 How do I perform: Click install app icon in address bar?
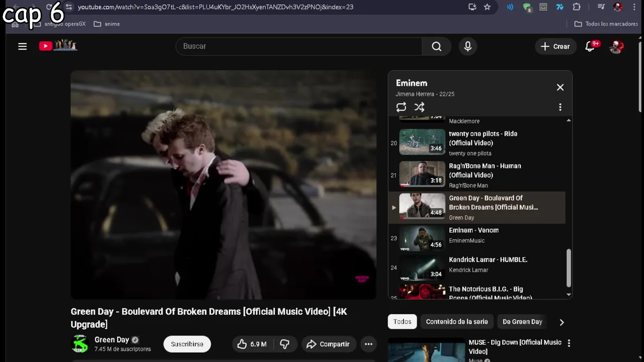click(x=472, y=7)
